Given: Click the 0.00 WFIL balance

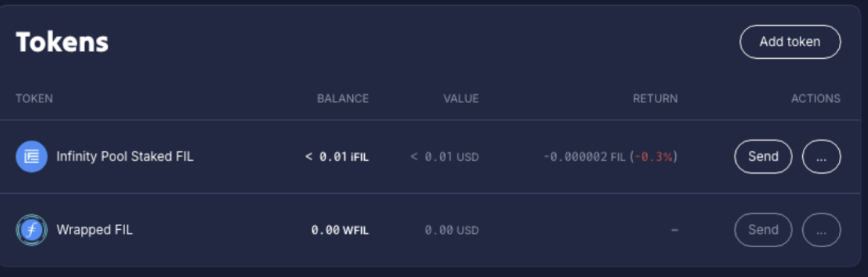Looking at the screenshot, I should click(340, 230).
